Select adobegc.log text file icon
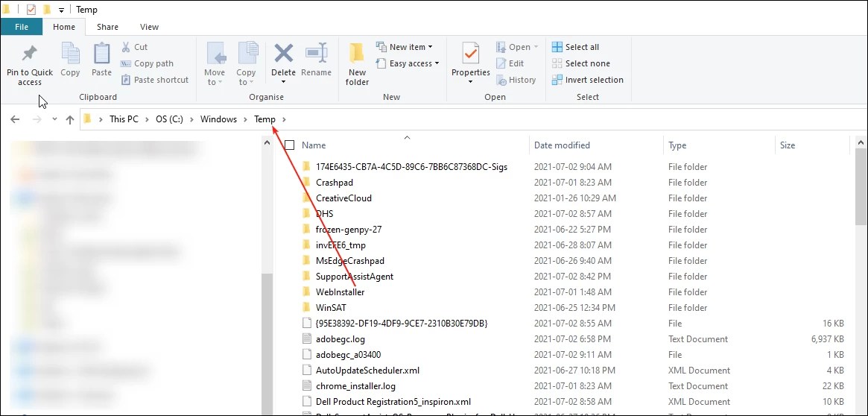Viewport: 868px width, 416px height. 307,339
